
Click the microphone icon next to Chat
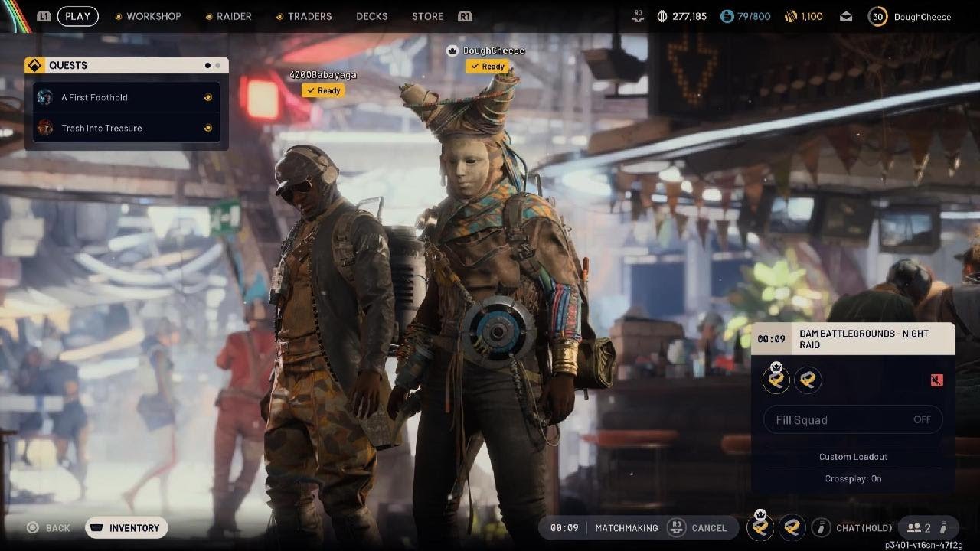click(821, 527)
